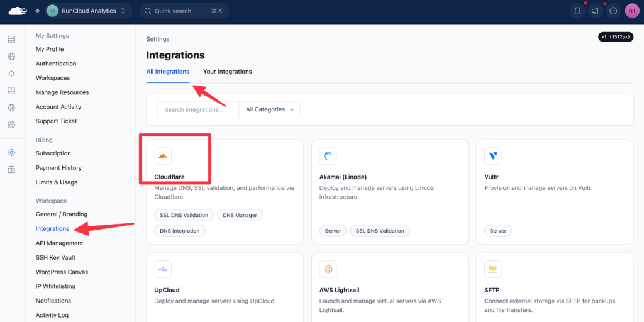Open Manage Resources page
Viewport: 644px width, 322px height.
(62, 92)
